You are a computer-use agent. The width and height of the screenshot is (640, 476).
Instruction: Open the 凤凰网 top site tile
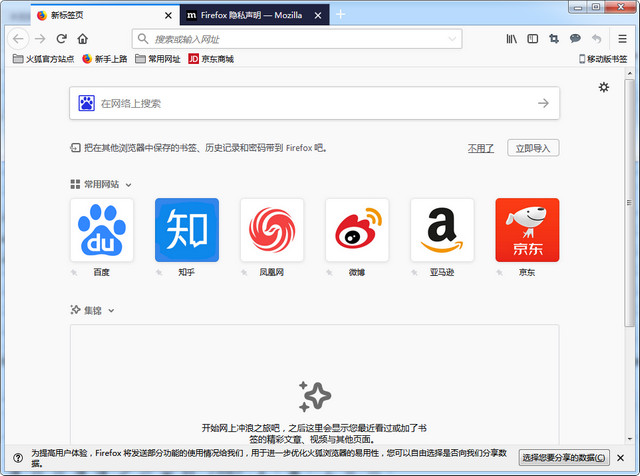pos(272,230)
